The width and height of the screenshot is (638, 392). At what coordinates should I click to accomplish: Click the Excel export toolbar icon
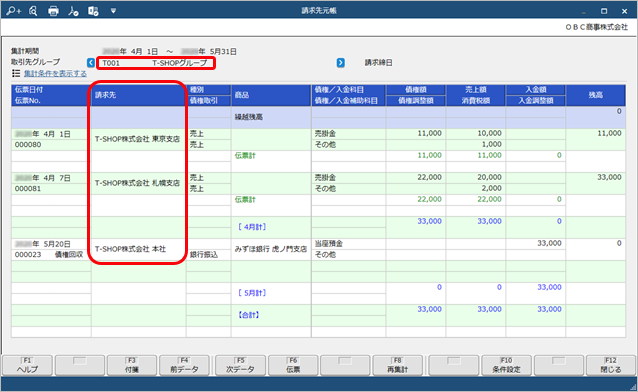93,11
